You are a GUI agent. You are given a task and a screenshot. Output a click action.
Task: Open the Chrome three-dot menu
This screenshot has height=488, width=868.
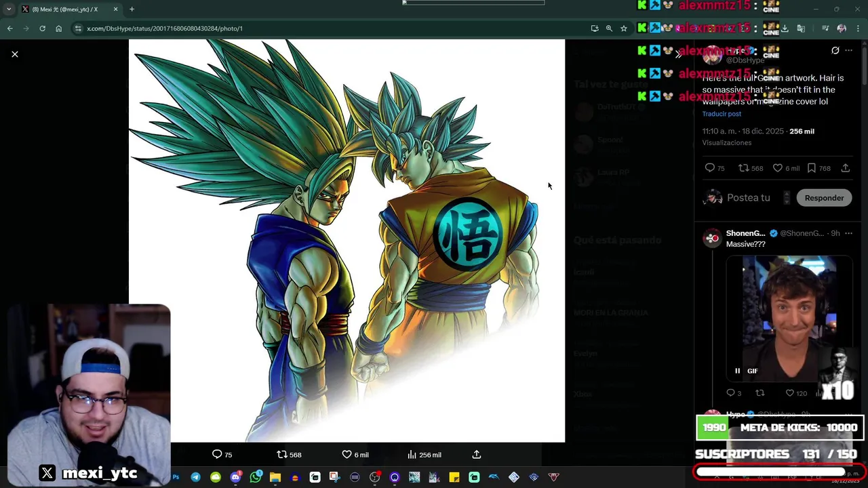[858, 28]
